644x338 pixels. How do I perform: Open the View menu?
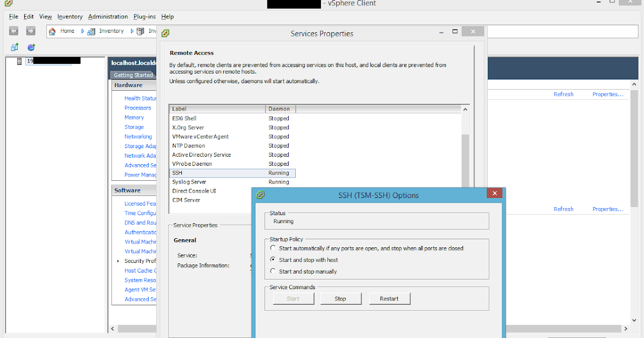point(46,17)
